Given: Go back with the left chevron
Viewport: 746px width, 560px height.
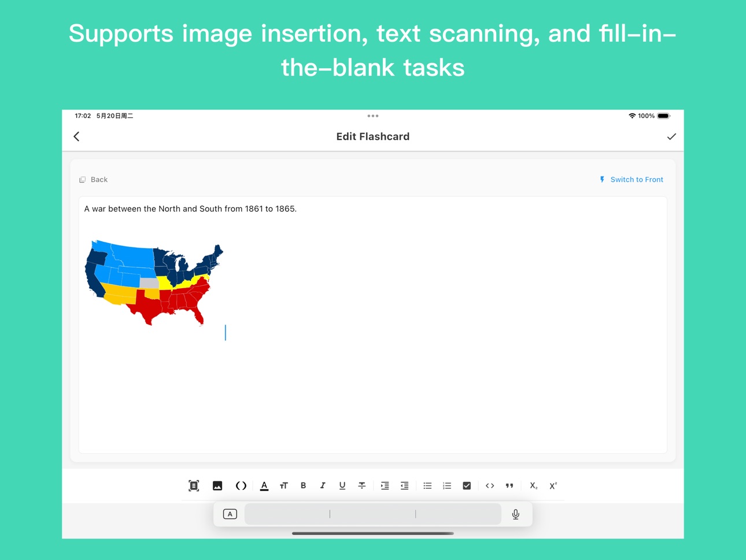Looking at the screenshot, I should coord(76,137).
